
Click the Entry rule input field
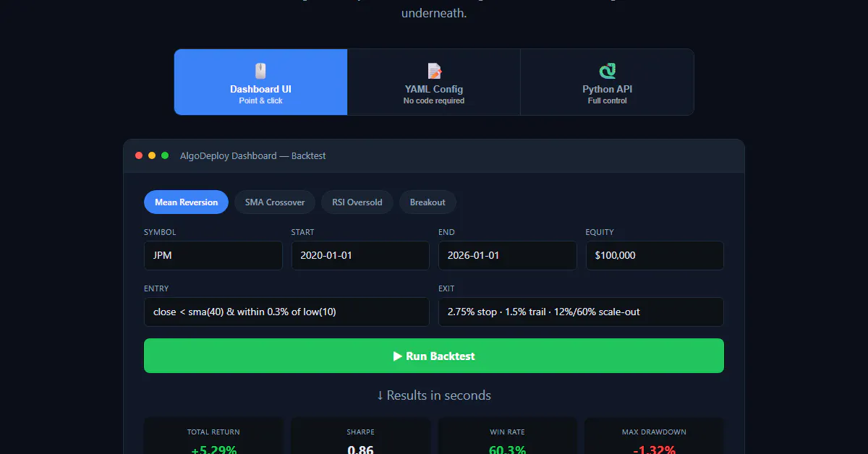coord(286,312)
